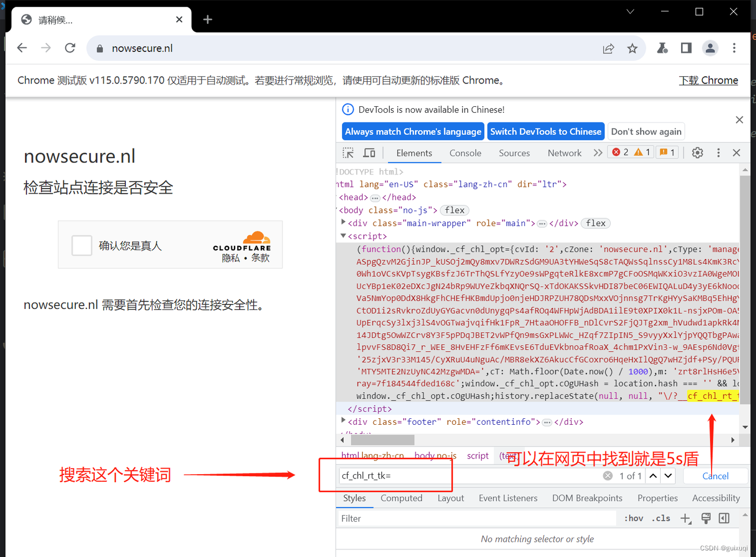The image size is (756, 557).
Task: Click Don't show again button
Action: pos(646,132)
